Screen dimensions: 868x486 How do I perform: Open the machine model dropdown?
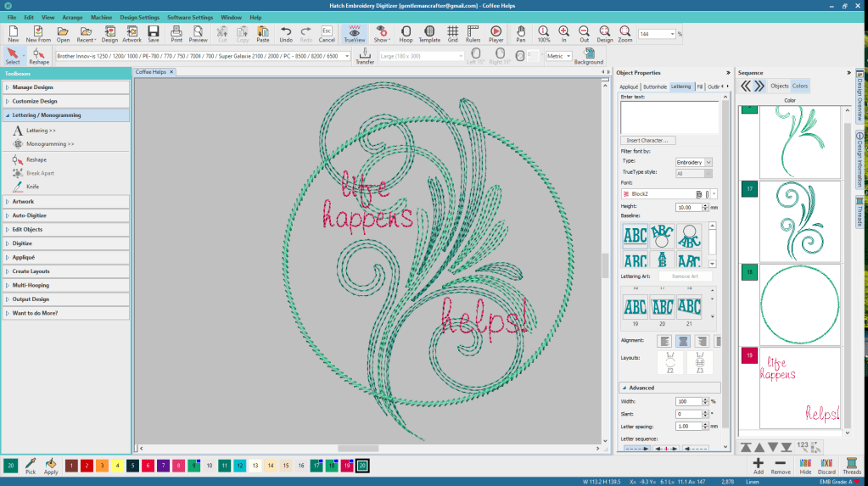tap(346, 56)
